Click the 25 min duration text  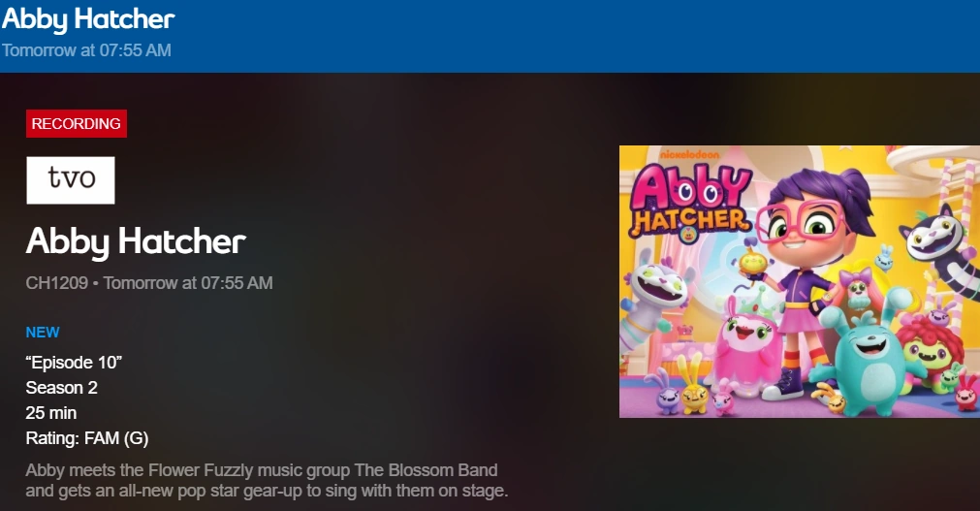point(51,413)
